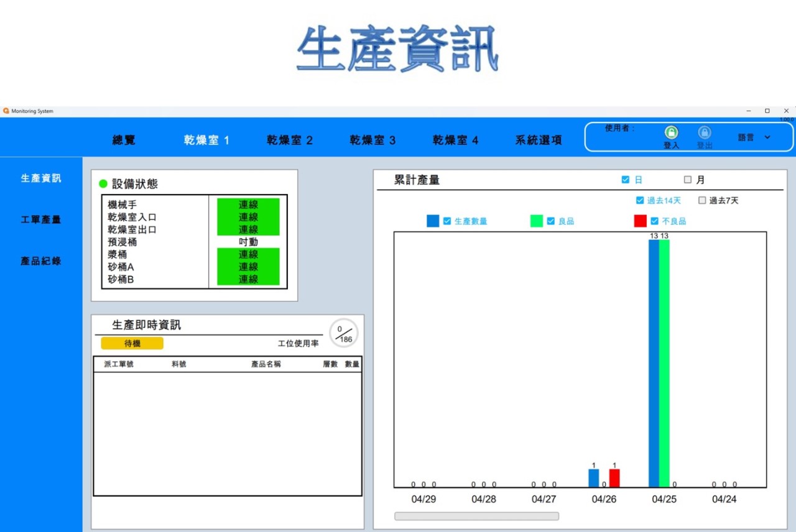Click the yellow 待機 status button
The height and width of the screenshot is (532, 796).
coord(132,344)
